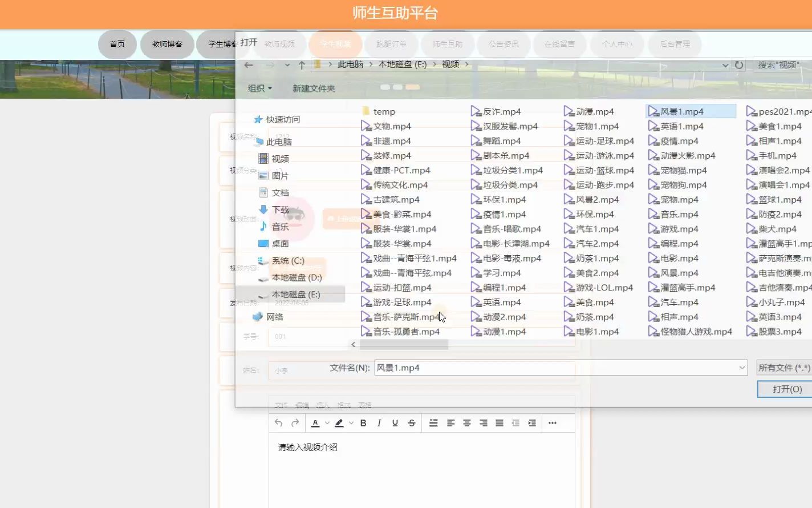
Task: Select file 文物.mp4
Action: pyautogui.click(x=386, y=126)
